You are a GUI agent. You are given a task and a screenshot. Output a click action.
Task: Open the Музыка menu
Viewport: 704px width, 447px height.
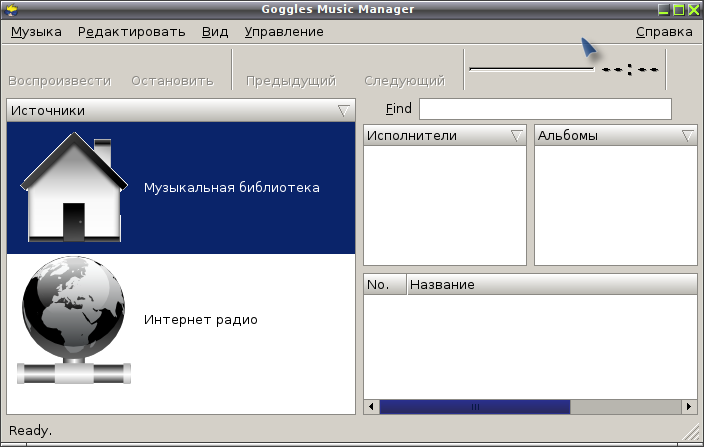point(36,32)
